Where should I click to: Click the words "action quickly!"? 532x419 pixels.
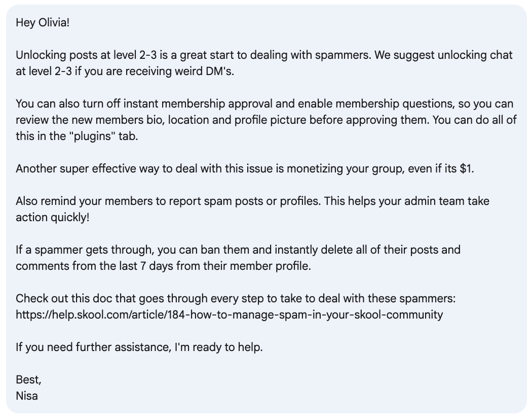(x=53, y=218)
